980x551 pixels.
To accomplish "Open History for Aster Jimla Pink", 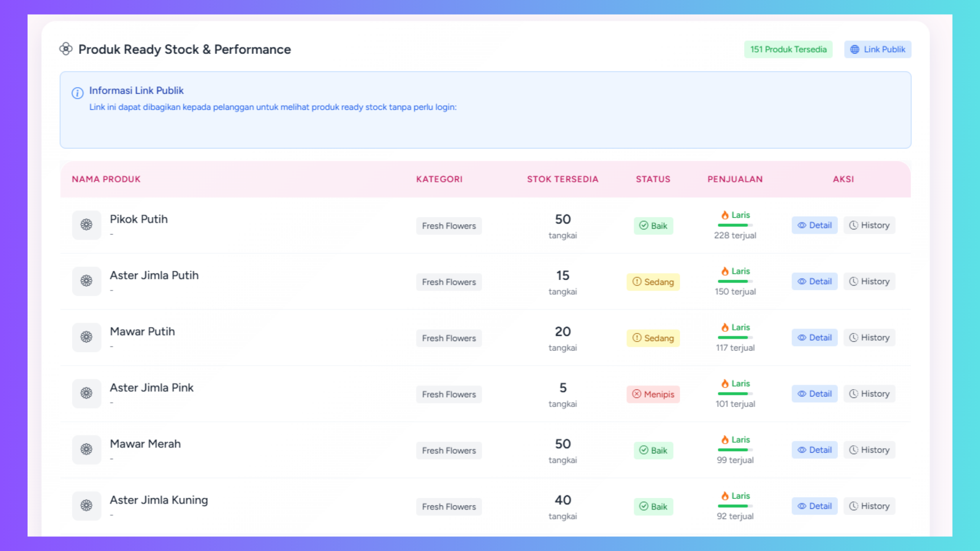I will click(x=869, y=393).
